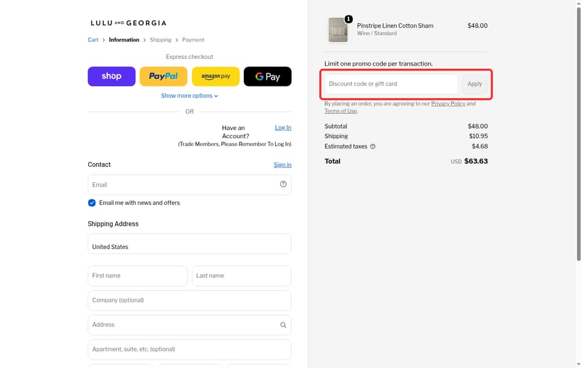Choose Amazon Pay express checkout
Screen dimensions: 588x368
pos(216,76)
